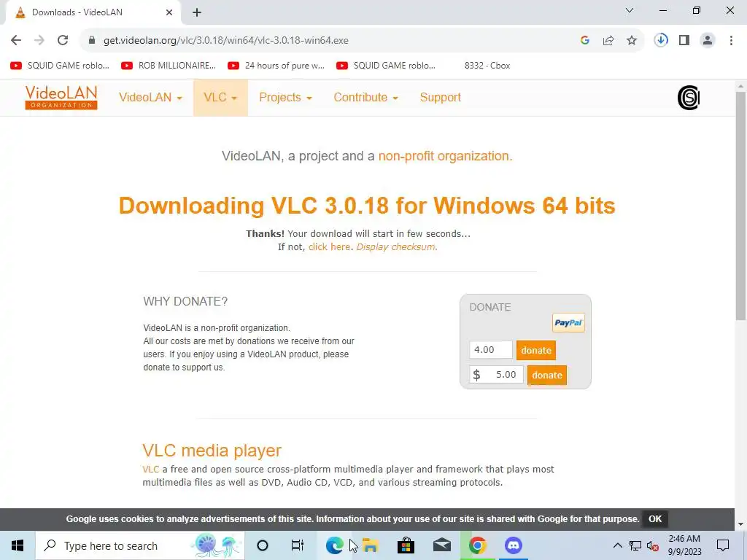Open the tab search chevron

[630, 10]
